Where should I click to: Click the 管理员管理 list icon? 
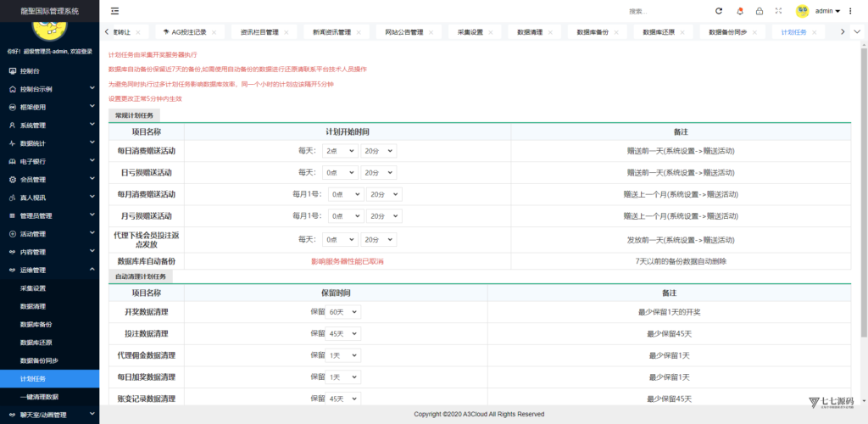(12, 216)
